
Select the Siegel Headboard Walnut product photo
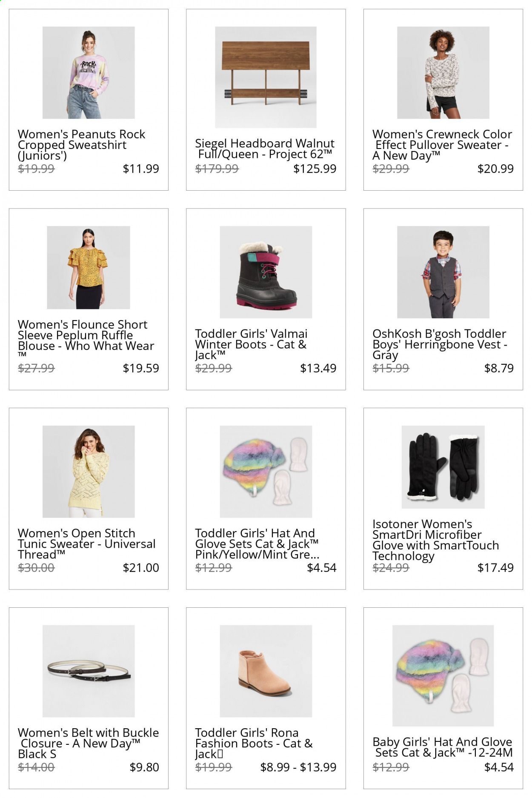(266, 77)
